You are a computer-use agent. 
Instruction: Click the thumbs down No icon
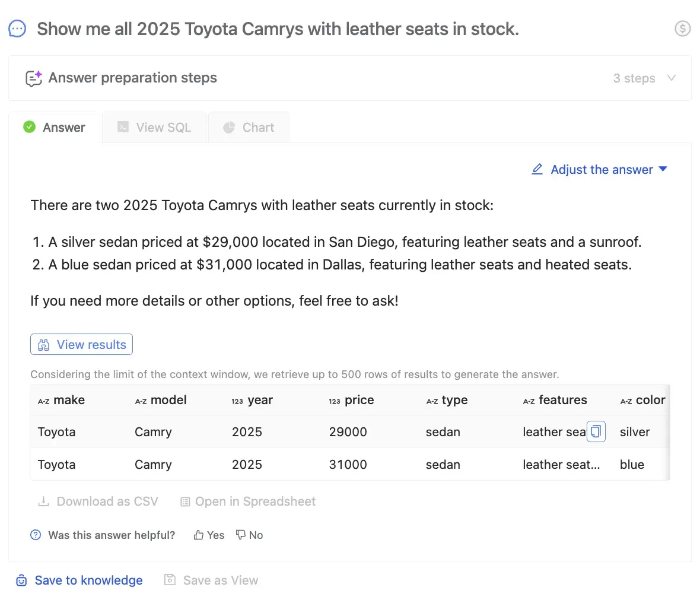pos(241,535)
